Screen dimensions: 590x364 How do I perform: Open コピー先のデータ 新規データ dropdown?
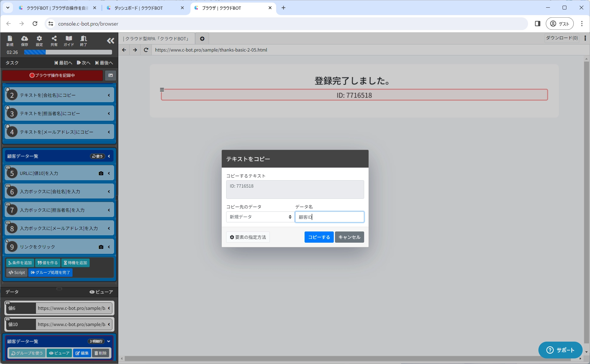coord(260,217)
